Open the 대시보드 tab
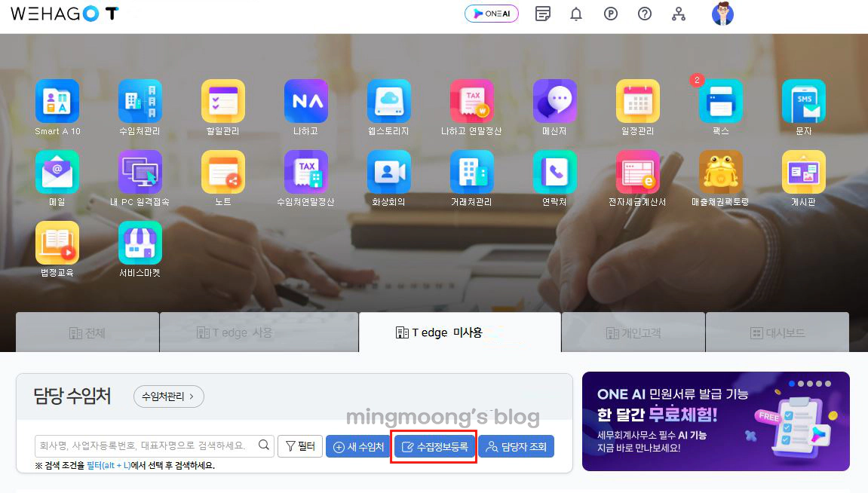Screen dimensions: 868x493 coord(778,332)
